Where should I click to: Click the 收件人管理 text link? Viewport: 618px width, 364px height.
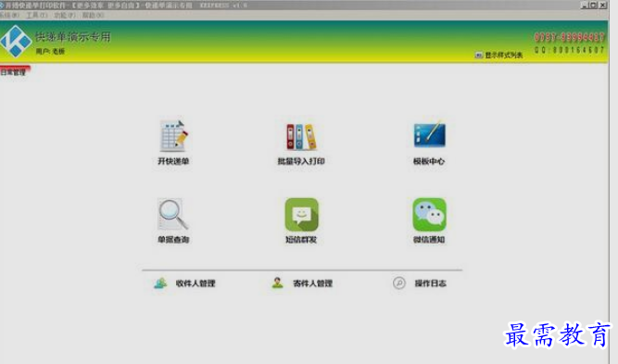[195, 283]
